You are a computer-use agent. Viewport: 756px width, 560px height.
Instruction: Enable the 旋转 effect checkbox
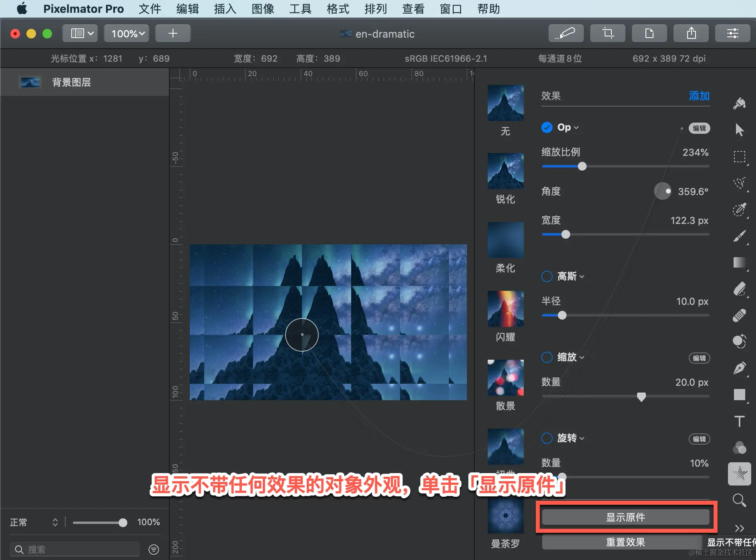[547, 438]
